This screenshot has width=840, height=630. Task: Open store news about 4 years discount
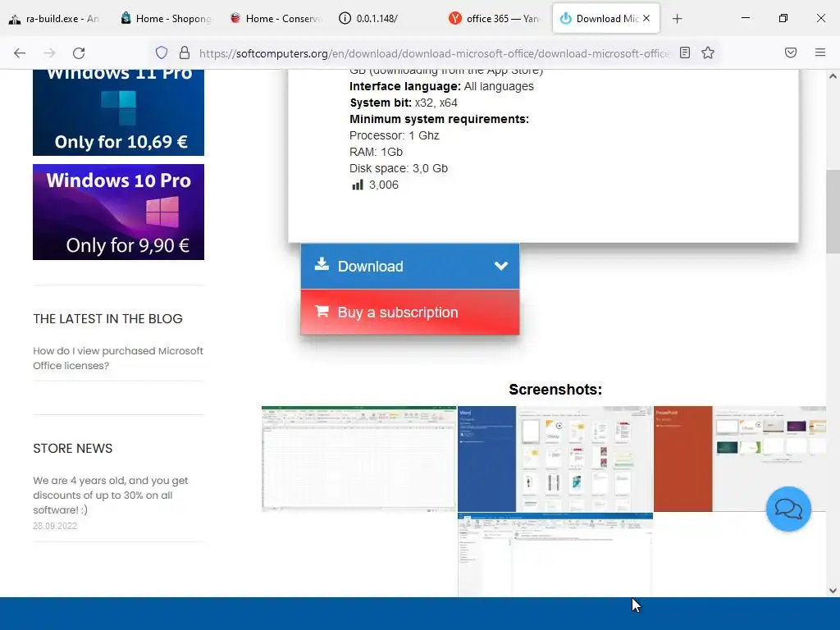click(111, 495)
